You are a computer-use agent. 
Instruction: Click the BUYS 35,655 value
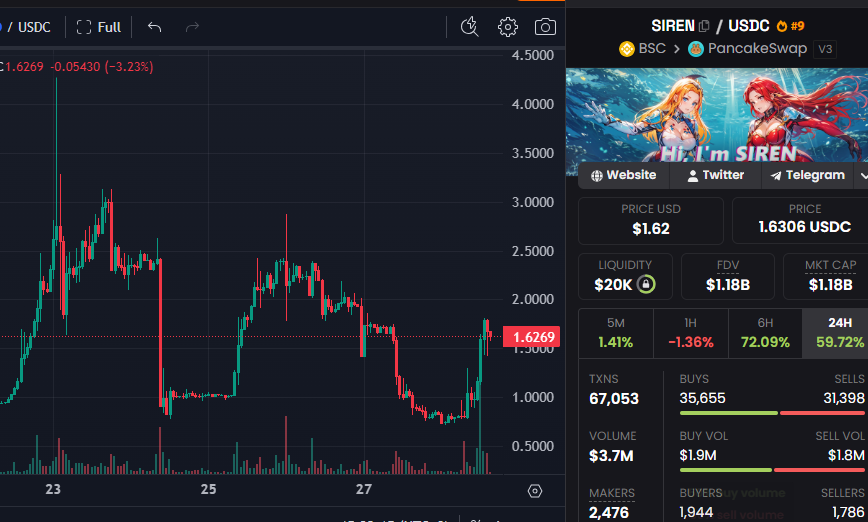click(x=702, y=398)
